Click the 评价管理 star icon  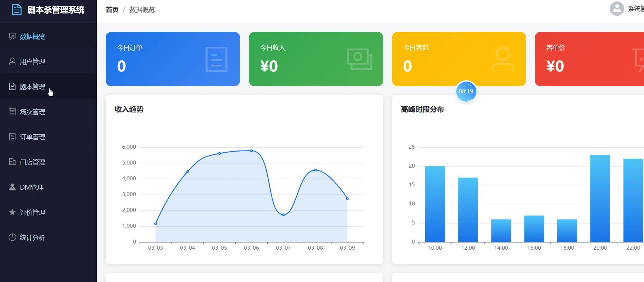pyautogui.click(x=12, y=212)
